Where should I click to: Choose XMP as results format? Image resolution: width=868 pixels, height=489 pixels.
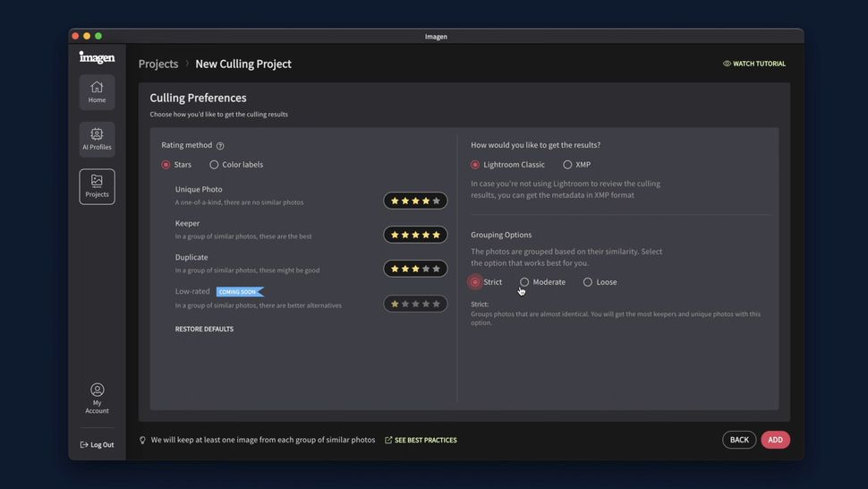[x=567, y=165]
